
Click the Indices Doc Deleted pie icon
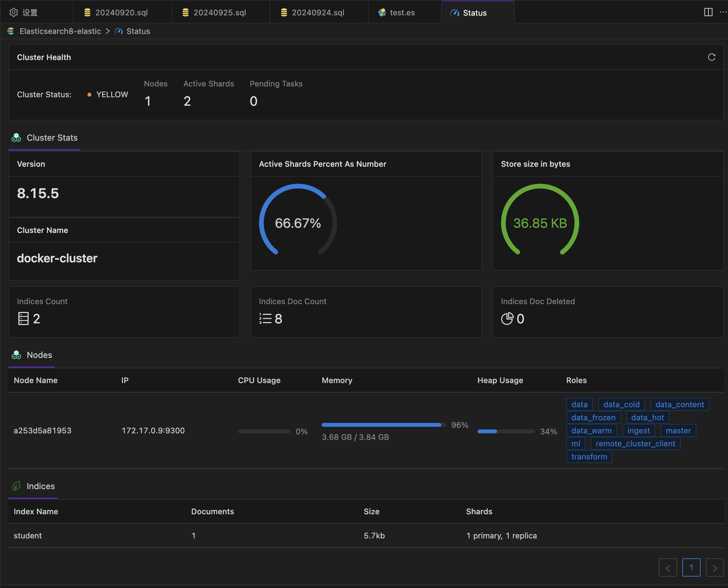[507, 319]
